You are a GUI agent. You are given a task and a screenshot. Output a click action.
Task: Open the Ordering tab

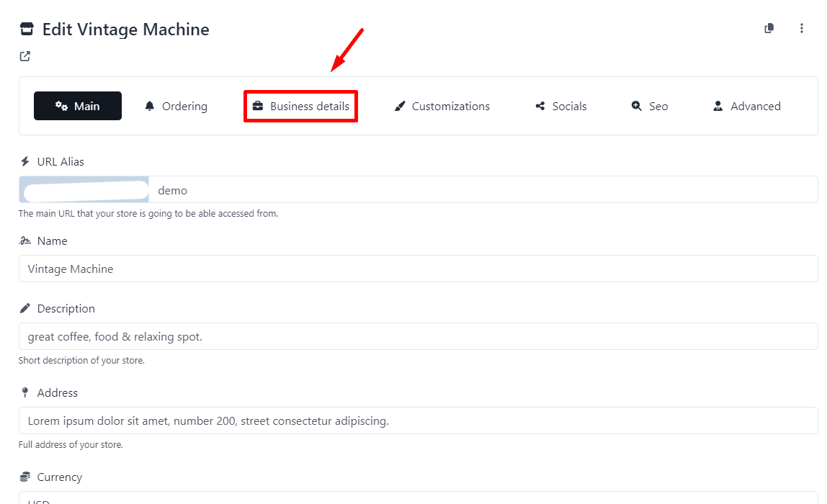176,106
